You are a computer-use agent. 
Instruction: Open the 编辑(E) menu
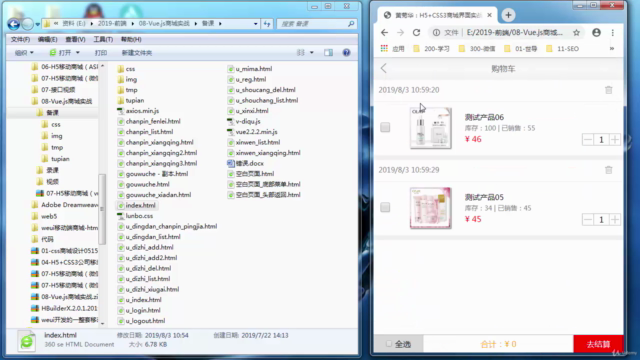coord(47,39)
